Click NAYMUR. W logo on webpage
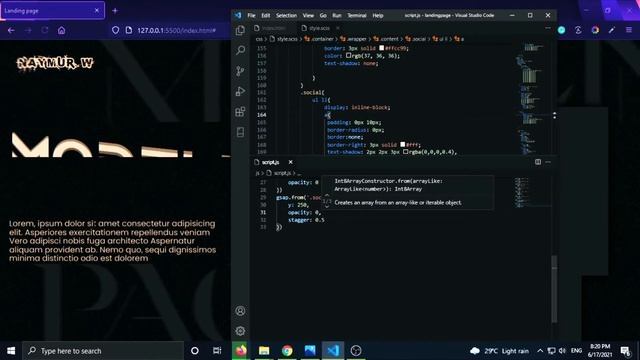640x360 pixels. [x=55, y=63]
